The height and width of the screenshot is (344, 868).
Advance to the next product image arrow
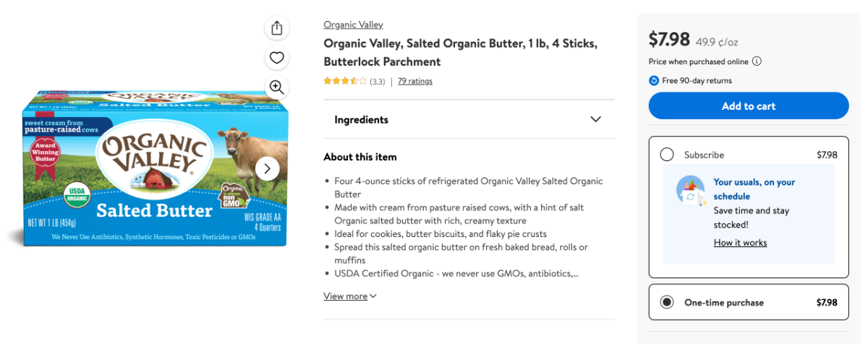click(267, 168)
